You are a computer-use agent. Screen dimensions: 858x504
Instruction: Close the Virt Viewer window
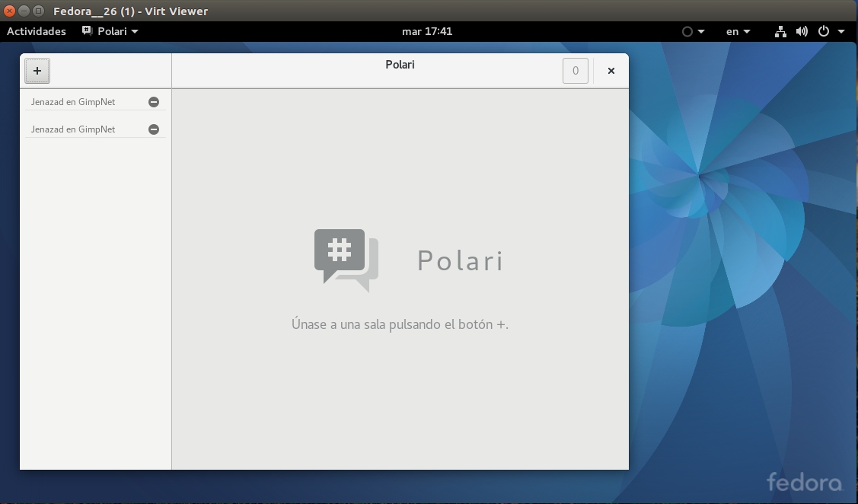tap(9, 11)
